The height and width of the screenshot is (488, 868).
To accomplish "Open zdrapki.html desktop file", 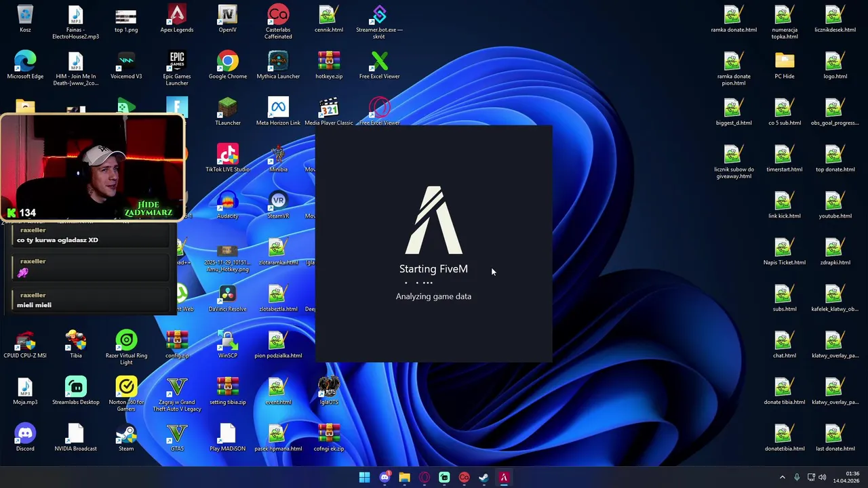I will point(835,251).
